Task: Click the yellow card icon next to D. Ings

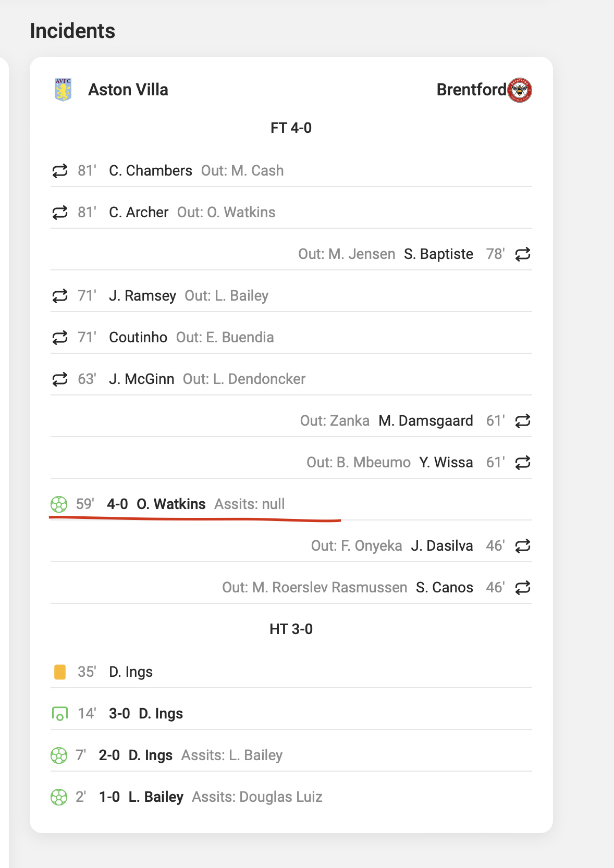Action: point(59,672)
